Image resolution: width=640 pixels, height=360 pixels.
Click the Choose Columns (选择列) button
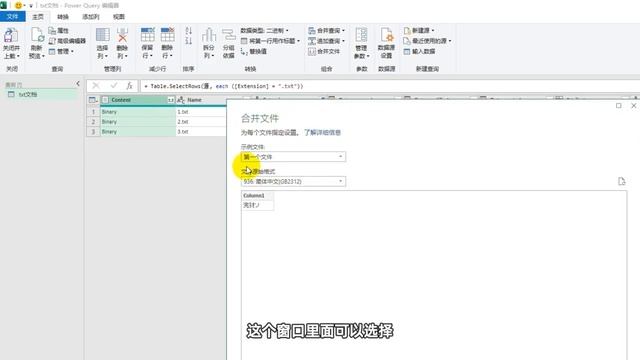coord(102,43)
